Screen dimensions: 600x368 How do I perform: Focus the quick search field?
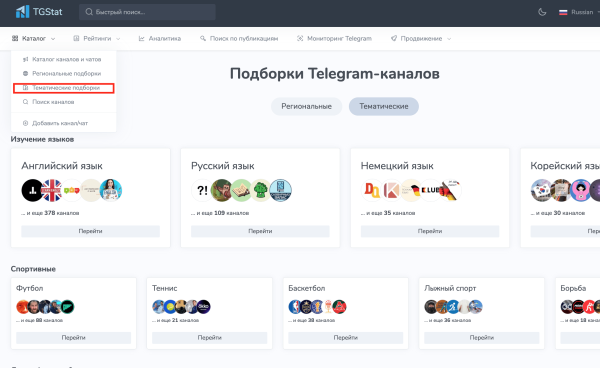coord(147,12)
